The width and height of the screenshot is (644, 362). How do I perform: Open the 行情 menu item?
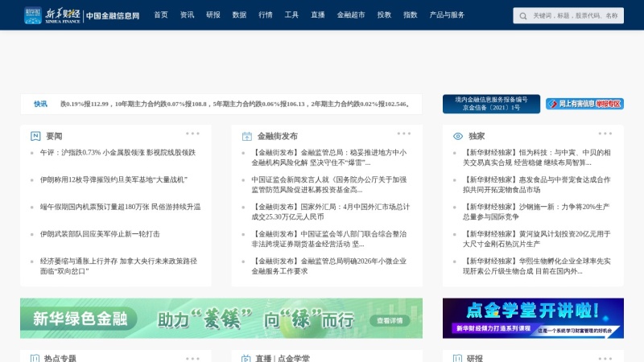point(266,15)
